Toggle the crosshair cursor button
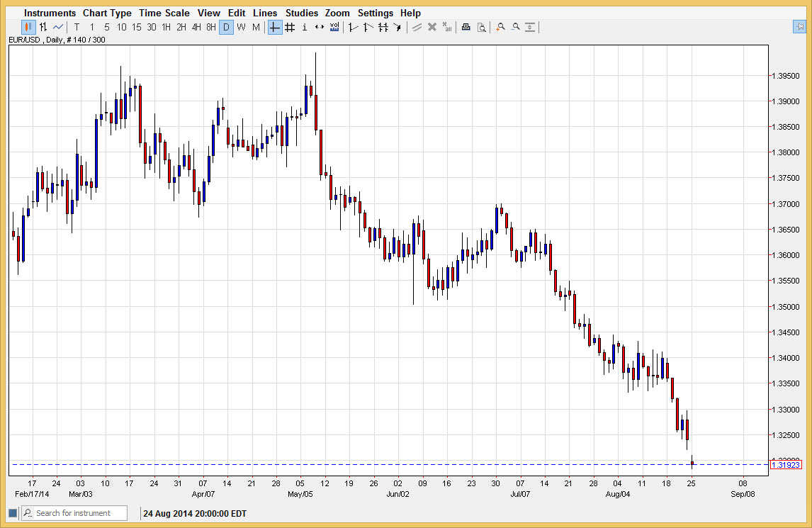 (x=274, y=28)
